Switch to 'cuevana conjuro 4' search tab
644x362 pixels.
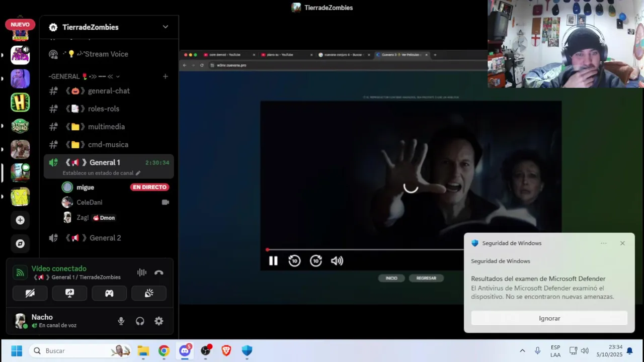[x=343, y=54]
